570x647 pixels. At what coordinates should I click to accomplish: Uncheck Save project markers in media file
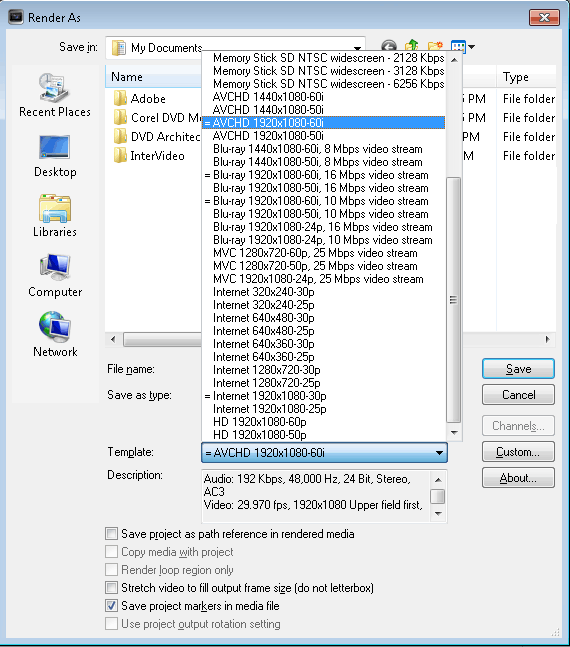(111, 605)
